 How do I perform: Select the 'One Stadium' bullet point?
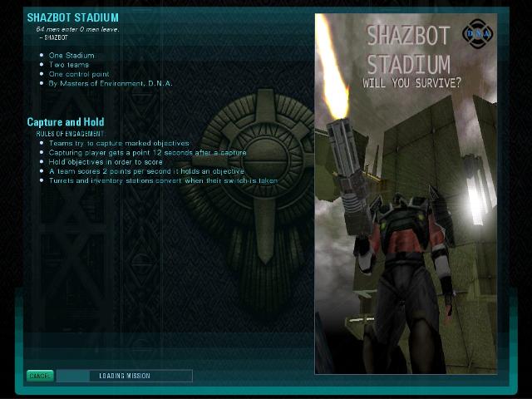coord(71,56)
